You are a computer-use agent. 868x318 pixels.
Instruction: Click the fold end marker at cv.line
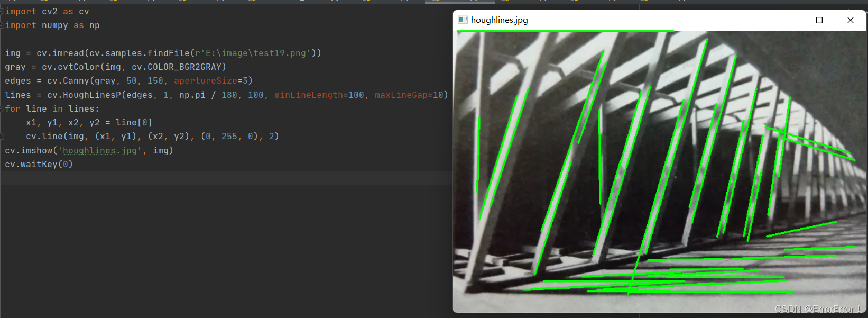(x=2, y=136)
